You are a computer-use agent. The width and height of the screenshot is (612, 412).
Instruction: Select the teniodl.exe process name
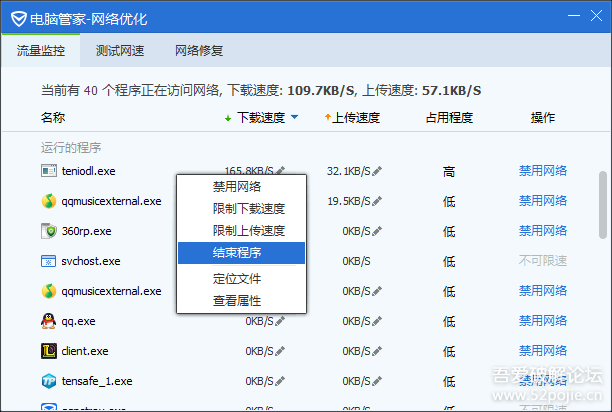pos(89,171)
